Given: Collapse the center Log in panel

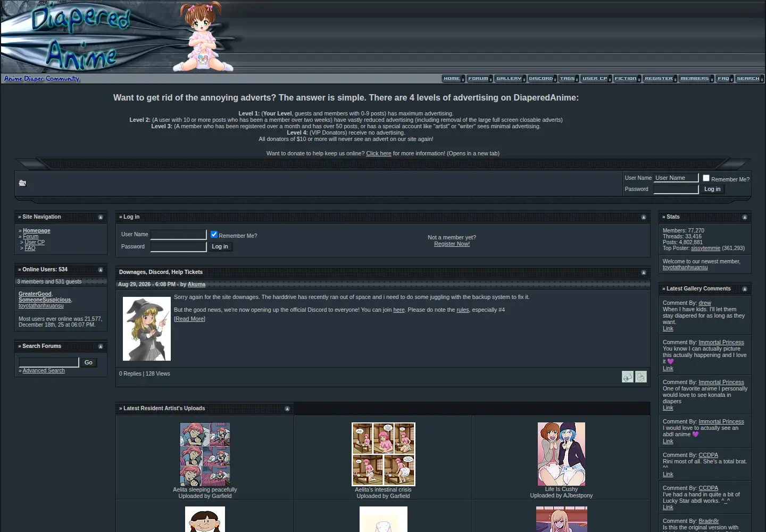Looking at the screenshot, I should 644,217.
